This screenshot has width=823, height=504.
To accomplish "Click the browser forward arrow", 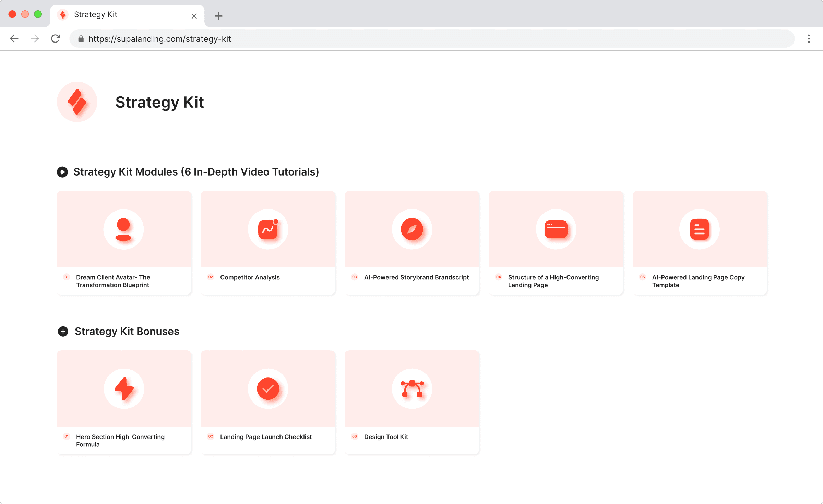I will (x=35, y=38).
